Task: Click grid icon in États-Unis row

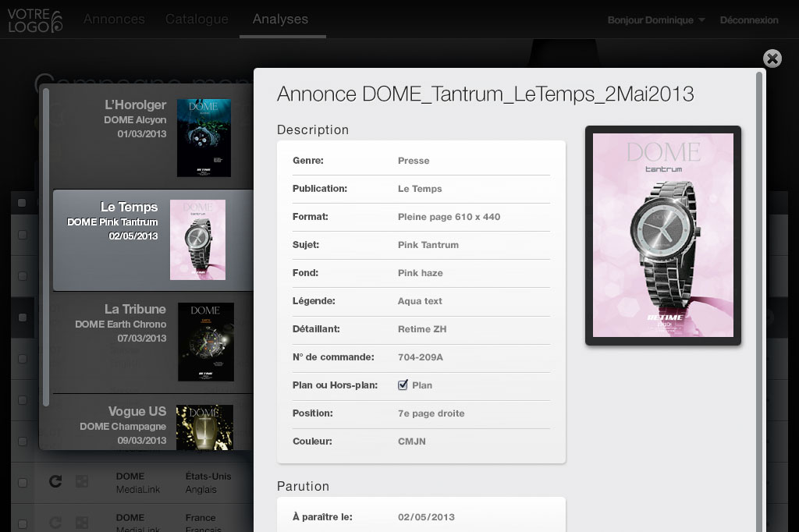Action: [x=81, y=482]
